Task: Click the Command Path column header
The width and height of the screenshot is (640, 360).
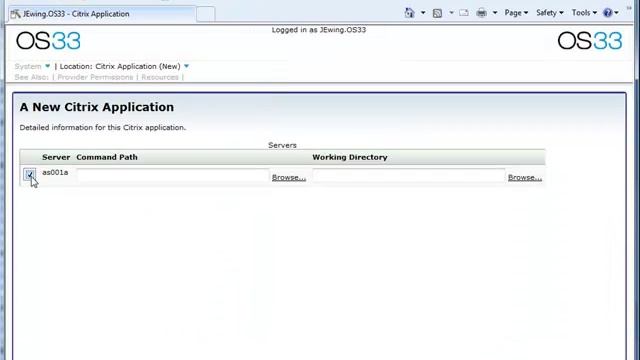Action: tap(107, 157)
